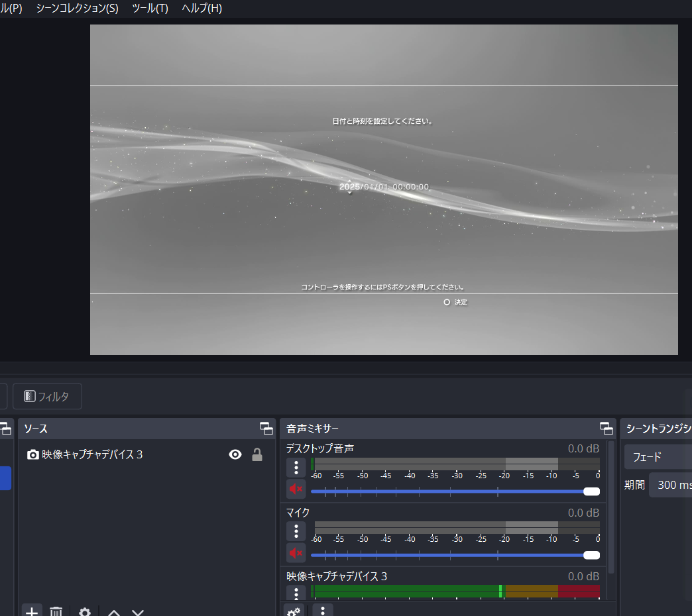Unmute the マイク audio channel
Image resolution: width=692 pixels, height=616 pixels.
click(x=296, y=553)
